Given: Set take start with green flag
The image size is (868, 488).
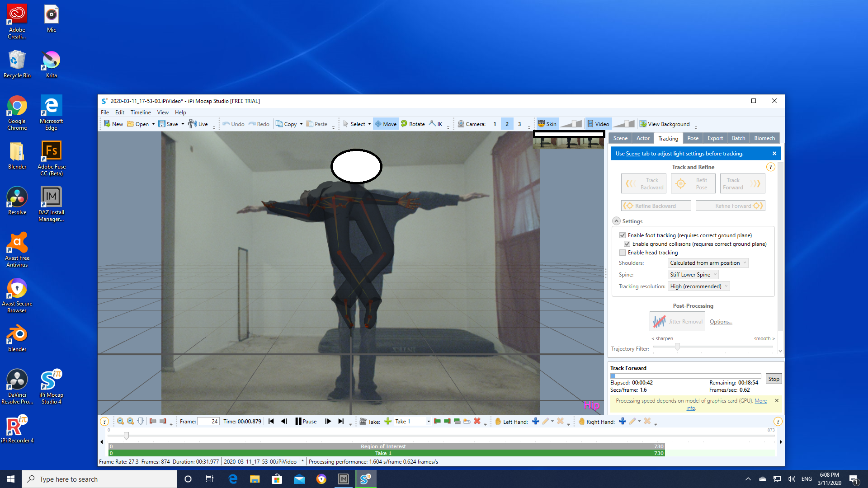Looking at the screenshot, I should pyautogui.click(x=437, y=421).
